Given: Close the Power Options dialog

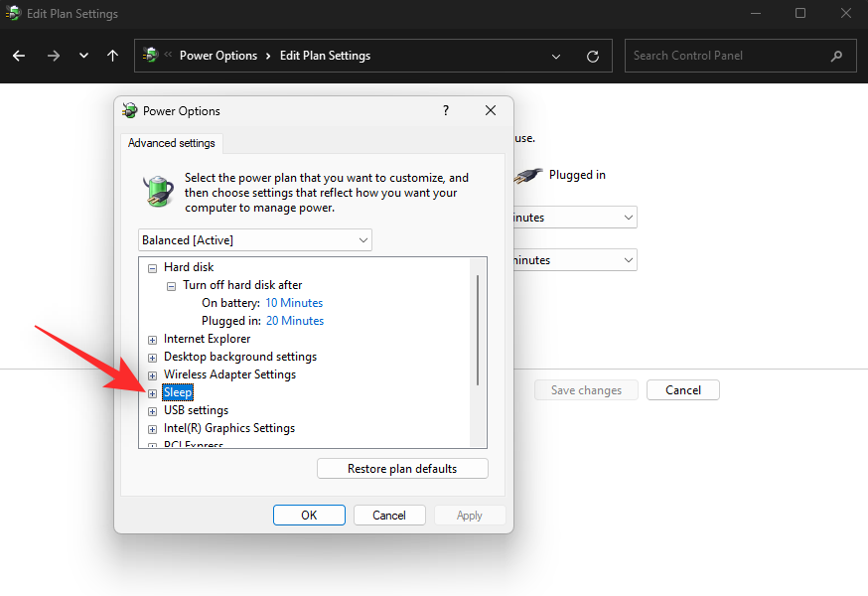Looking at the screenshot, I should point(491,110).
